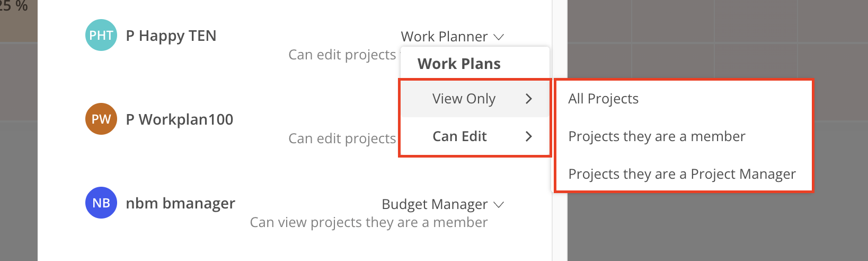Click the teal PHT user avatar
Image resolution: width=868 pixels, height=261 pixels.
coord(101,35)
